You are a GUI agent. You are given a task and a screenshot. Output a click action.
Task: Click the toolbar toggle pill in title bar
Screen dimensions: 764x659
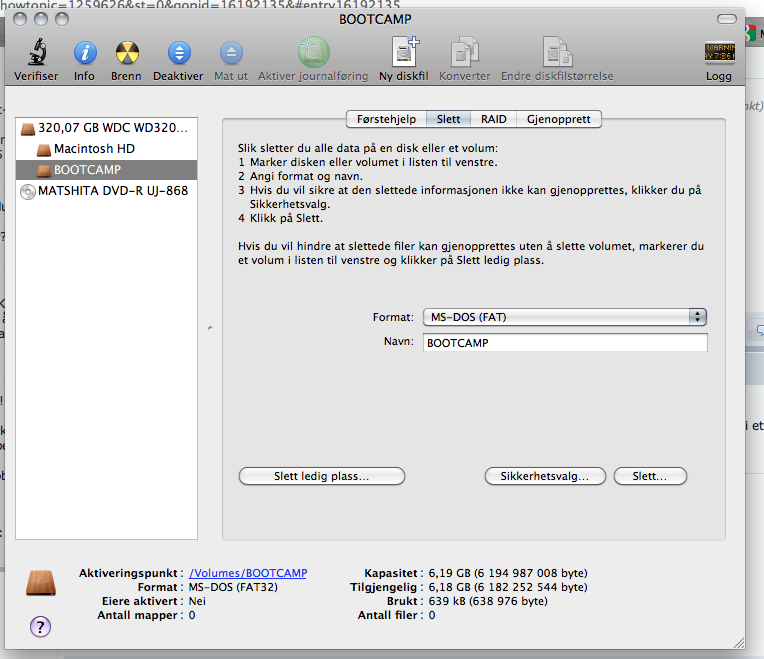(x=726, y=19)
